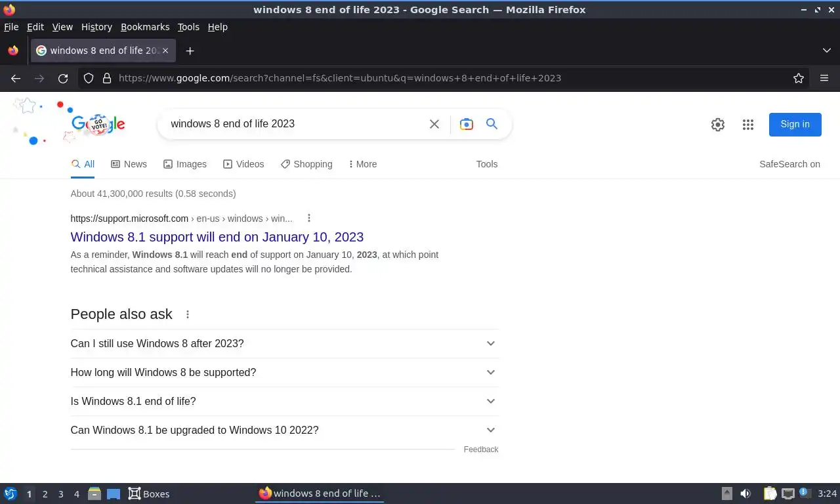Open the support.microsoft.com result options dots
The image size is (840, 504).
[x=309, y=219]
